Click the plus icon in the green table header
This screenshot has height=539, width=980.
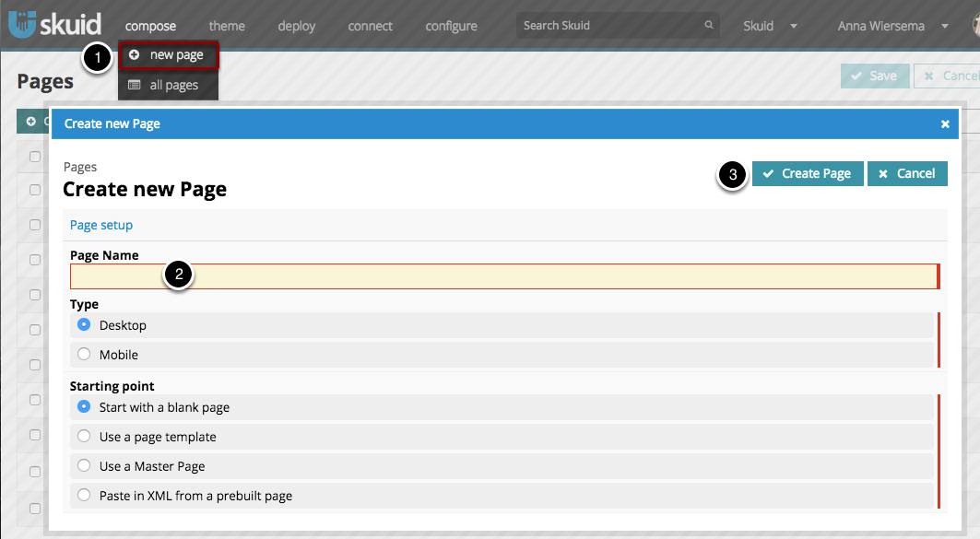pos(30,120)
